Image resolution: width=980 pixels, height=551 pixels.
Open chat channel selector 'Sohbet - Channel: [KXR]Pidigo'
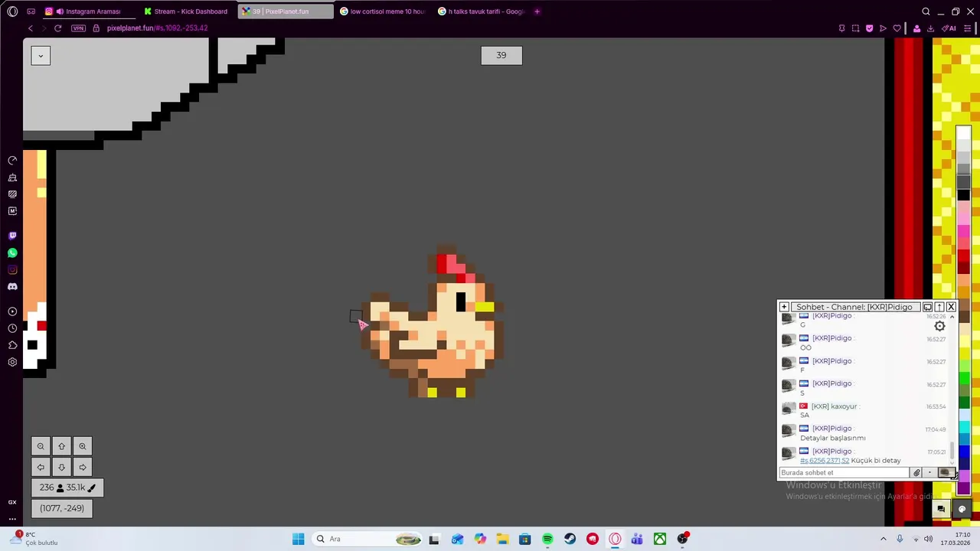click(x=854, y=307)
